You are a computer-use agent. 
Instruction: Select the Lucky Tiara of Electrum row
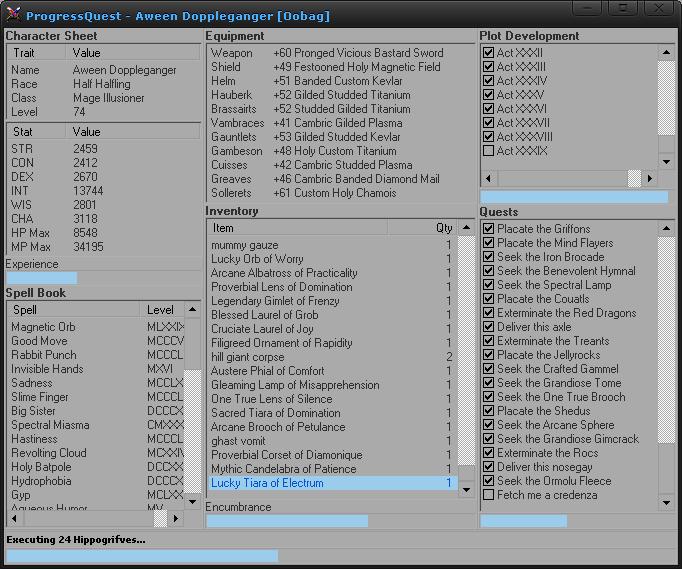pyautogui.click(x=333, y=483)
